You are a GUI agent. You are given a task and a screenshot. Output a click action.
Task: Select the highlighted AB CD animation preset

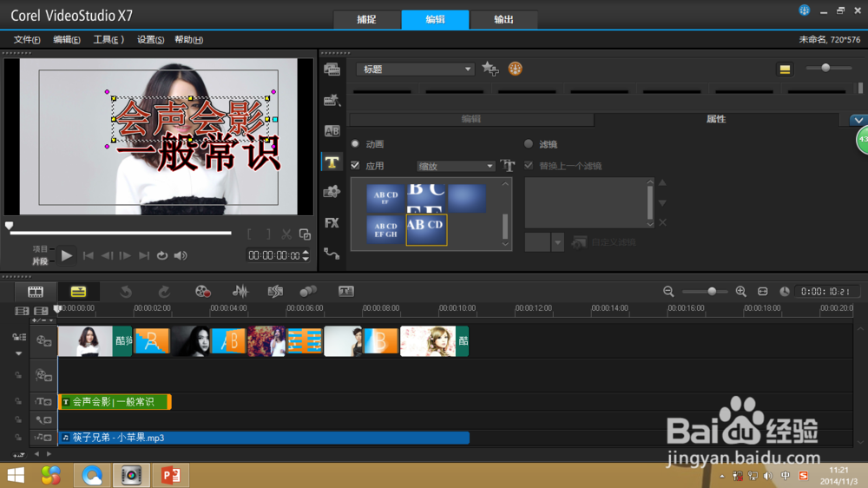[x=426, y=230]
